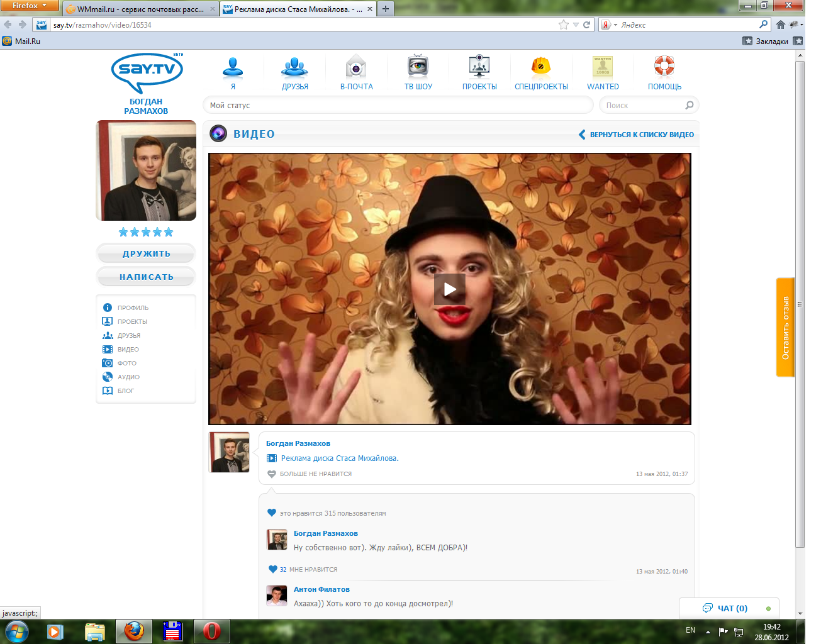Viewport: 838px width, 644px height.
Task: Click the ВИДЕО filmstrip icon in sidebar
Action: [107, 349]
